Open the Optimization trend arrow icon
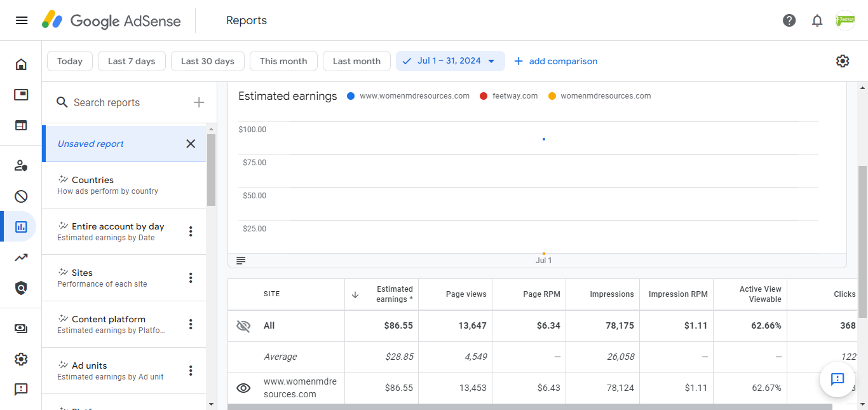Image resolution: width=868 pixels, height=410 pixels. click(x=21, y=257)
